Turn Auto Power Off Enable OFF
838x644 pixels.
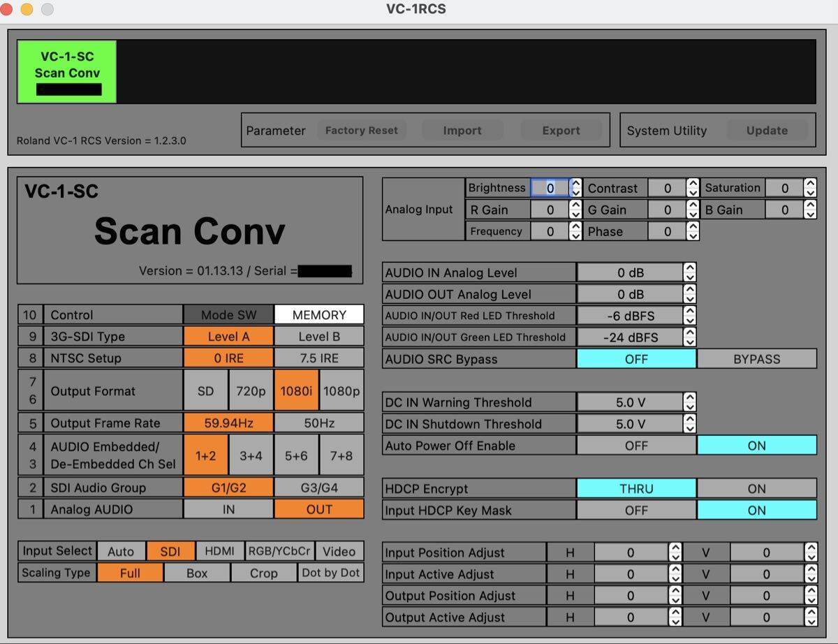point(636,446)
